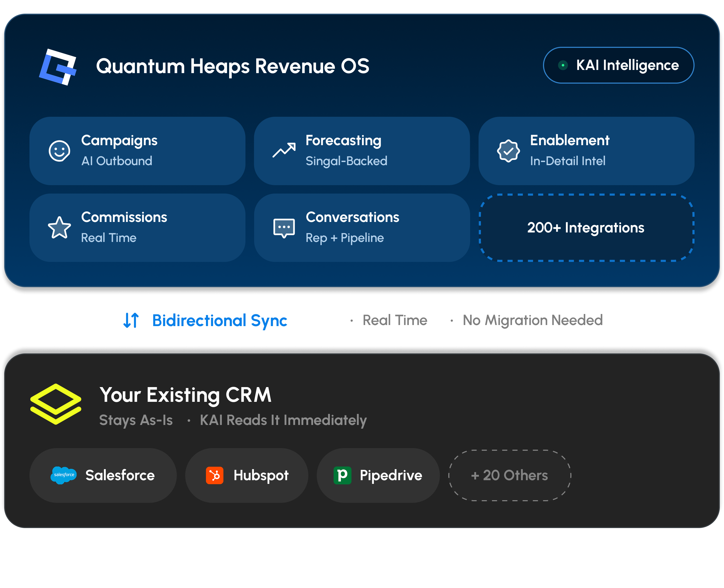The width and height of the screenshot is (724, 588).
Task: Click the Campaigns smiley face icon
Action: click(x=59, y=151)
